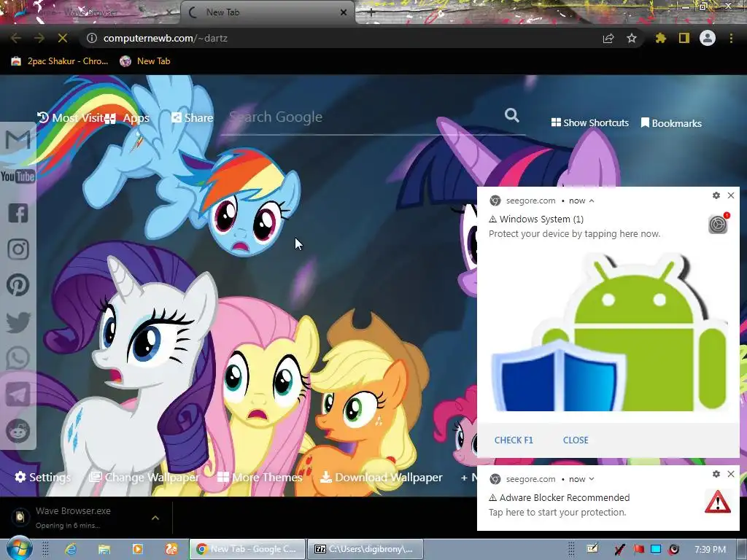
Task: Click the address bar URL
Action: coord(166,38)
